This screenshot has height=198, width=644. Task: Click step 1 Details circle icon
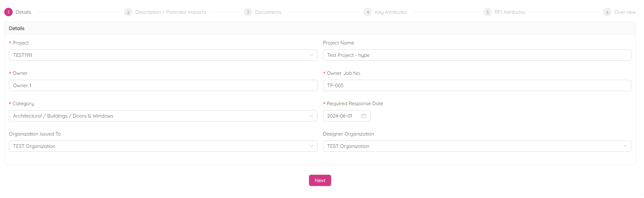8,12
